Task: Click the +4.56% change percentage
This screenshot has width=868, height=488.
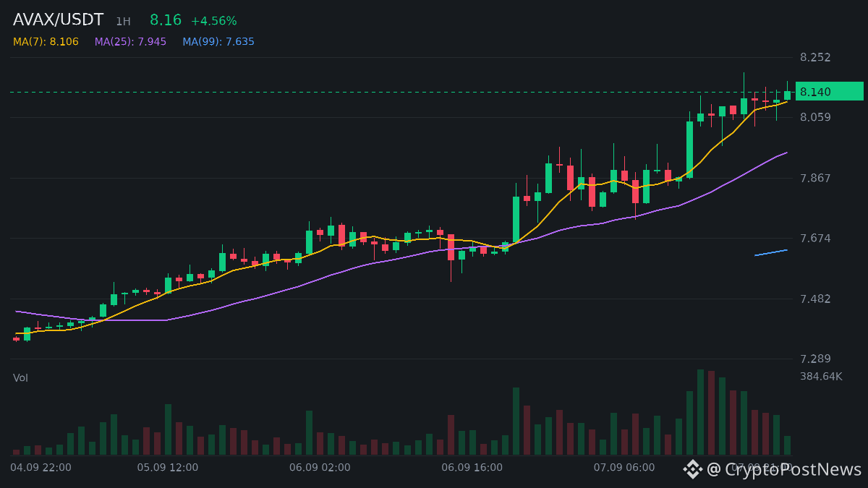Action: point(214,22)
